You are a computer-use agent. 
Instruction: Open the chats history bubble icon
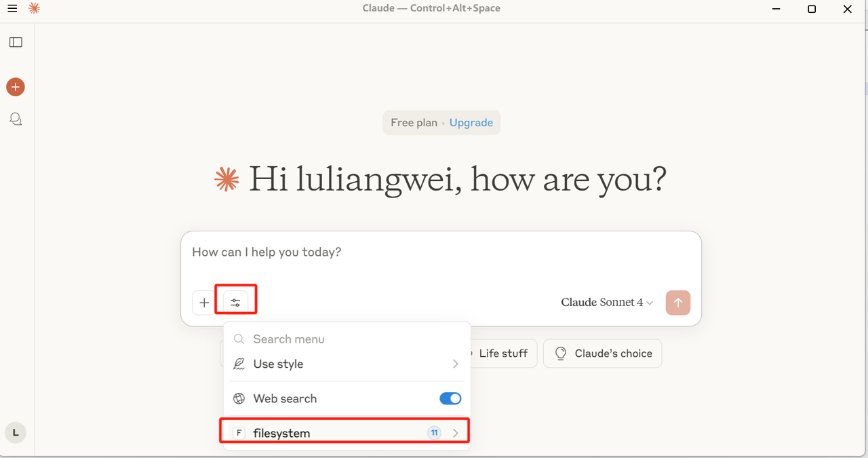16,119
